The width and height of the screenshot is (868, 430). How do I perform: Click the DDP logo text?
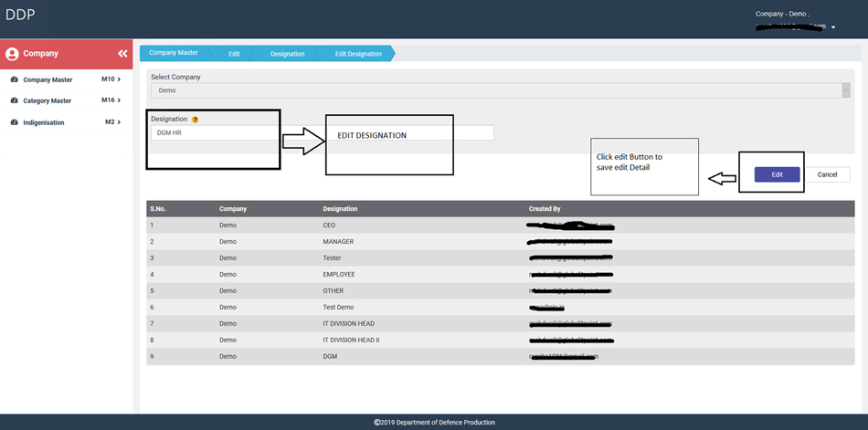tap(20, 15)
